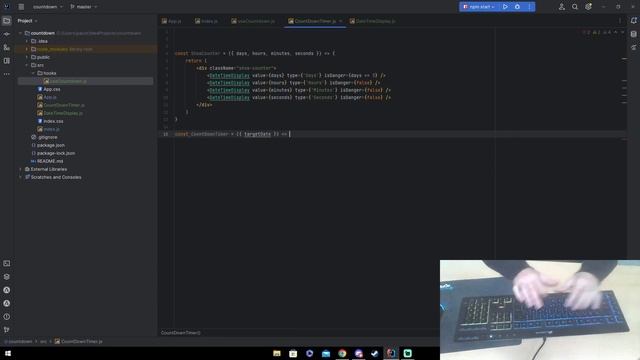
Task: Open the Database tool window
Action: pos(633,34)
